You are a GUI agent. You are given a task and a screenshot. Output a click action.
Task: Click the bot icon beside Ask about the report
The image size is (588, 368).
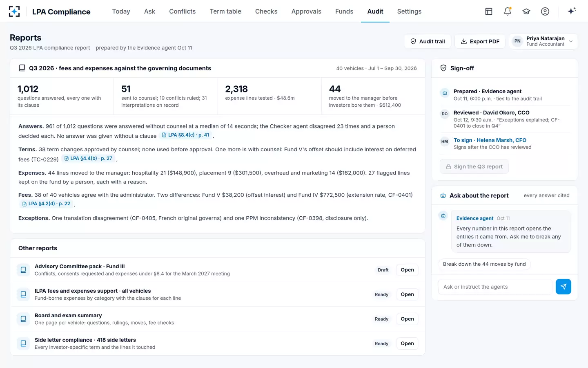click(443, 195)
